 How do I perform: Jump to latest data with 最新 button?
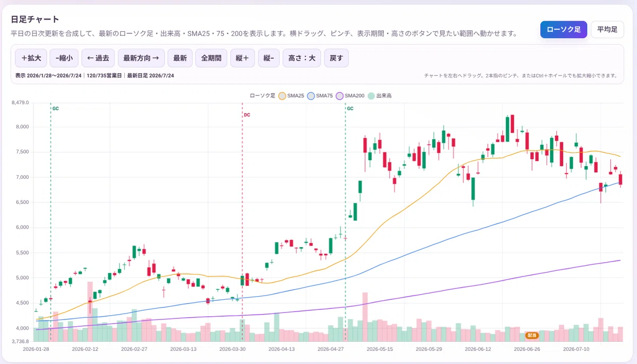pos(180,58)
